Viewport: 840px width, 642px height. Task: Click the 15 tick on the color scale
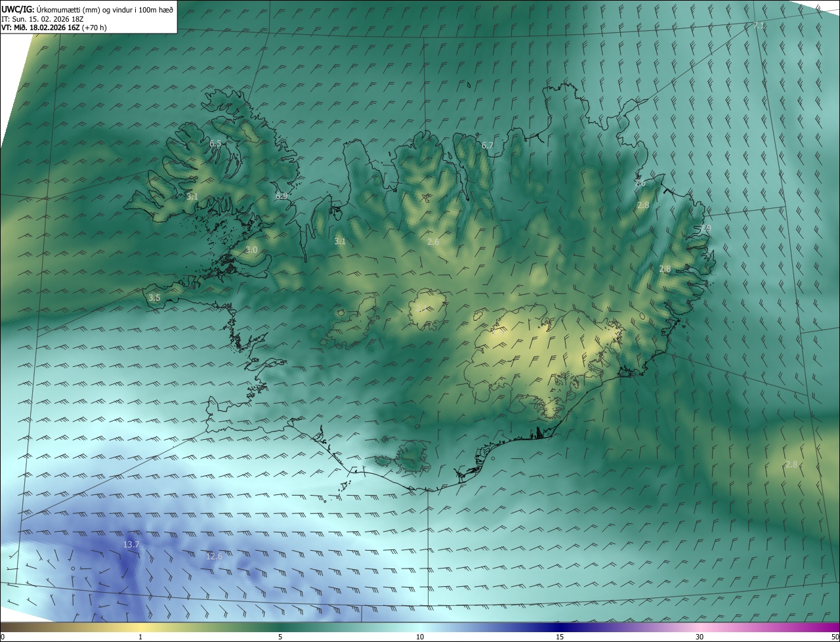(560, 637)
